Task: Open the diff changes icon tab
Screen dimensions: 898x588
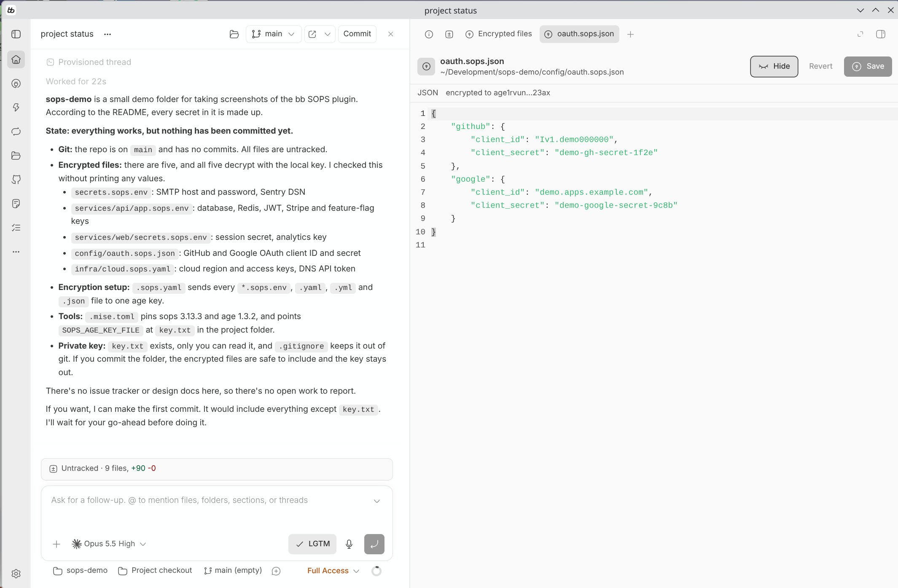Action: pos(449,34)
